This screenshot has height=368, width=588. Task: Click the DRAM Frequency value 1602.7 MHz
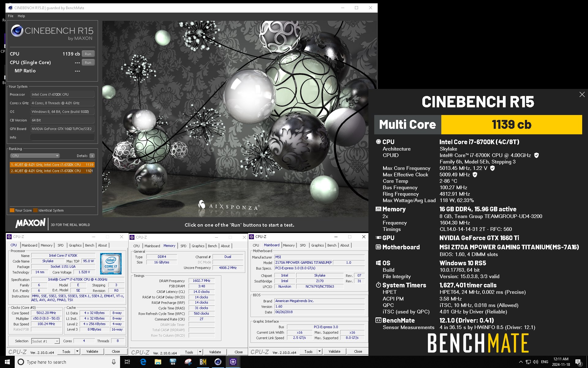point(202,281)
